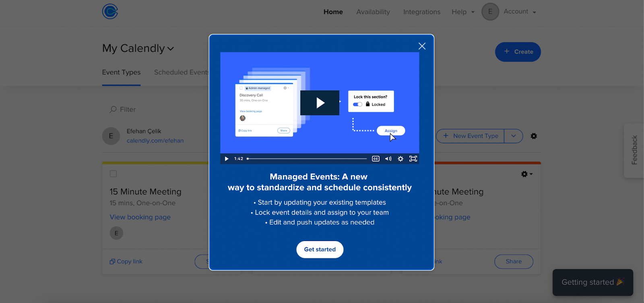Open the Home menu item
The height and width of the screenshot is (303, 644).
(x=333, y=12)
